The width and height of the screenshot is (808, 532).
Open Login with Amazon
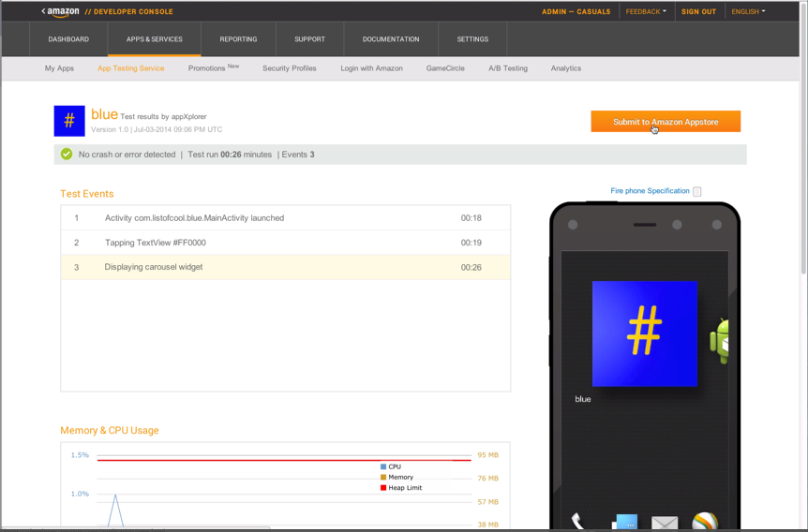(x=371, y=68)
